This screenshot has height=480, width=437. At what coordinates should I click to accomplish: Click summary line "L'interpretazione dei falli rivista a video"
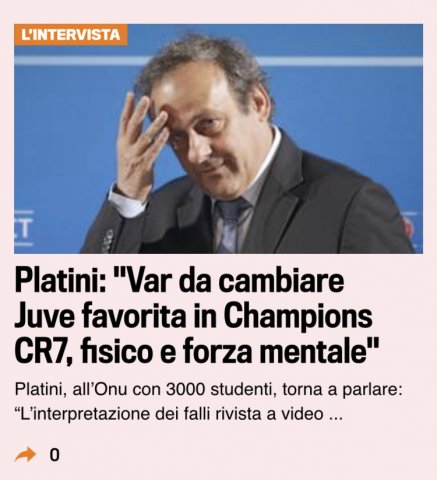pyautogui.click(x=169, y=414)
